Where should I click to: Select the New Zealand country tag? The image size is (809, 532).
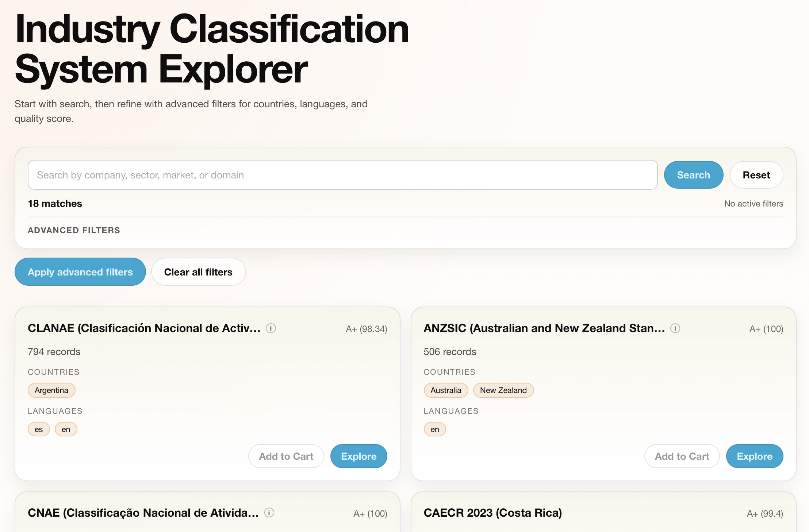pyautogui.click(x=503, y=390)
